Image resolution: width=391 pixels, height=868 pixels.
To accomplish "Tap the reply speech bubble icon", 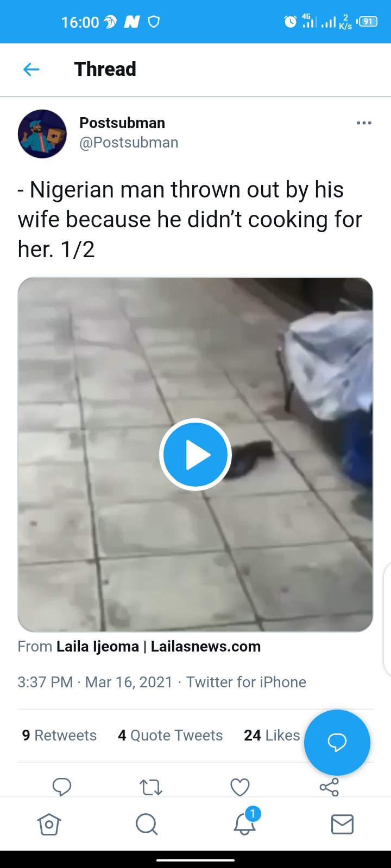I will [x=62, y=787].
